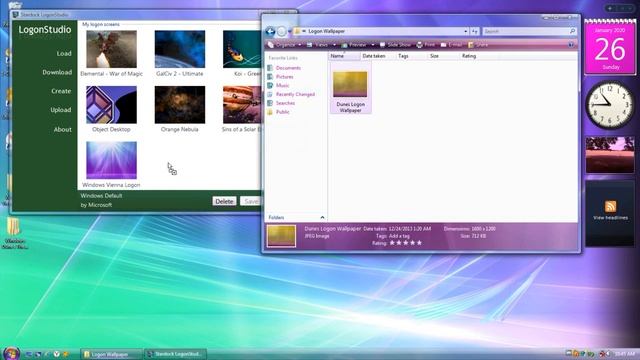Screen dimensions: 640x360
Task: Open Searches in Favorite Links
Action: coord(285,103)
